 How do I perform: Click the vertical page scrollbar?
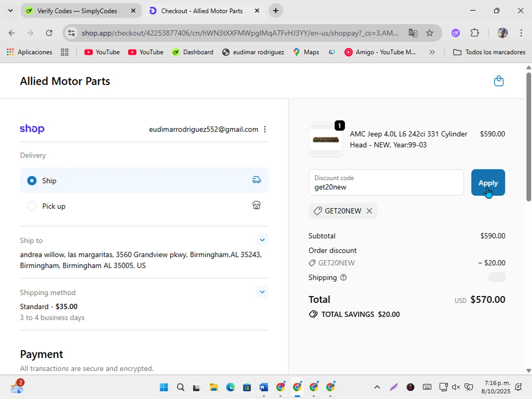pyautogui.click(x=528, y=137)
